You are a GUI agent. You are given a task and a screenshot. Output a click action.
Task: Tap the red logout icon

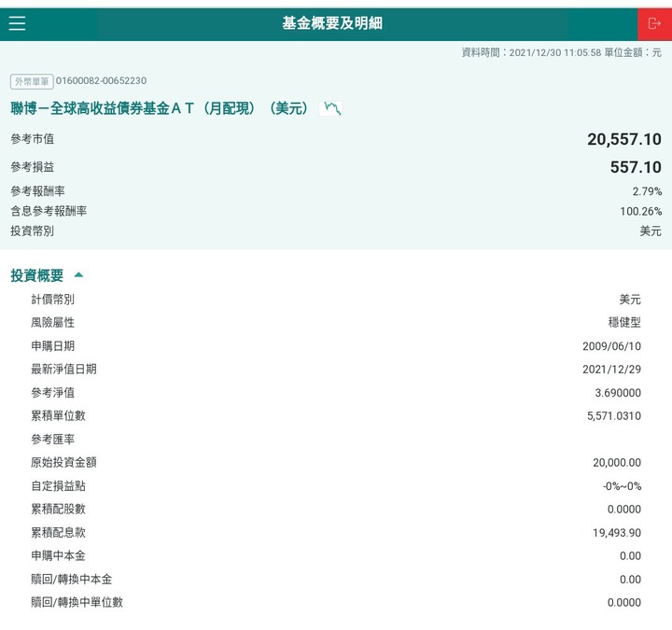654,23
